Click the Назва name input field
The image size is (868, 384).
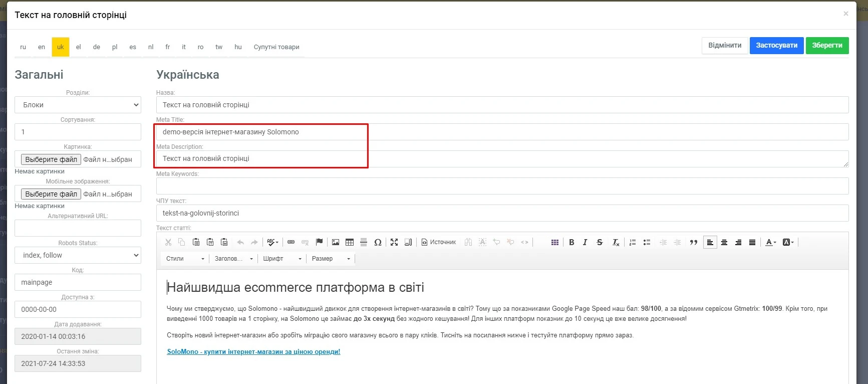pyautogui.click(x=502, y=105)
